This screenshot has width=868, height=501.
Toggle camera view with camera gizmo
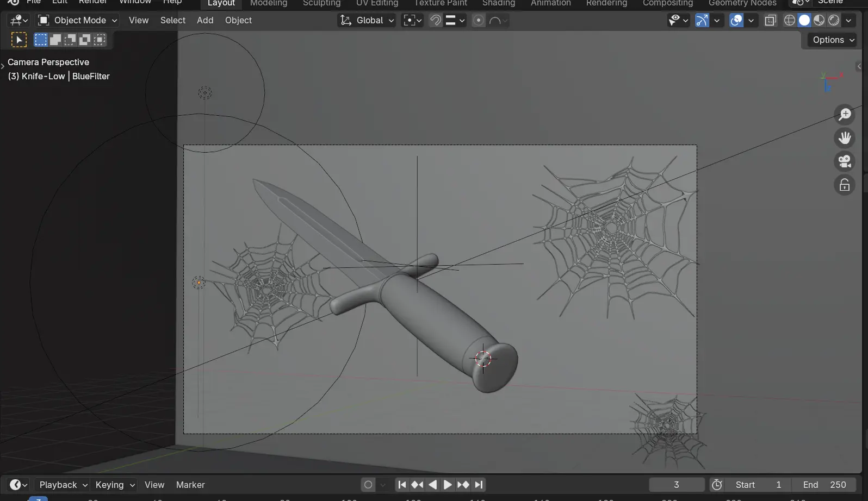coord(845,161)
